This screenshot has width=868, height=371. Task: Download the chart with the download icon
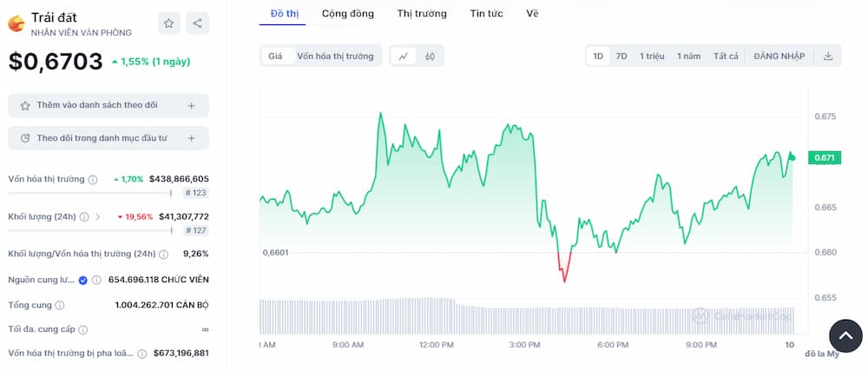tap(828, 56)
